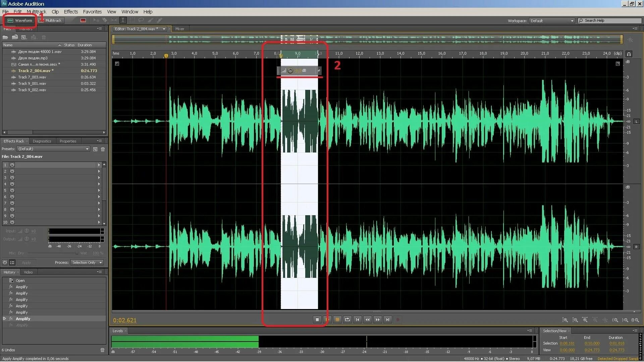Toggle power for effect slot 1

(12, 165)
